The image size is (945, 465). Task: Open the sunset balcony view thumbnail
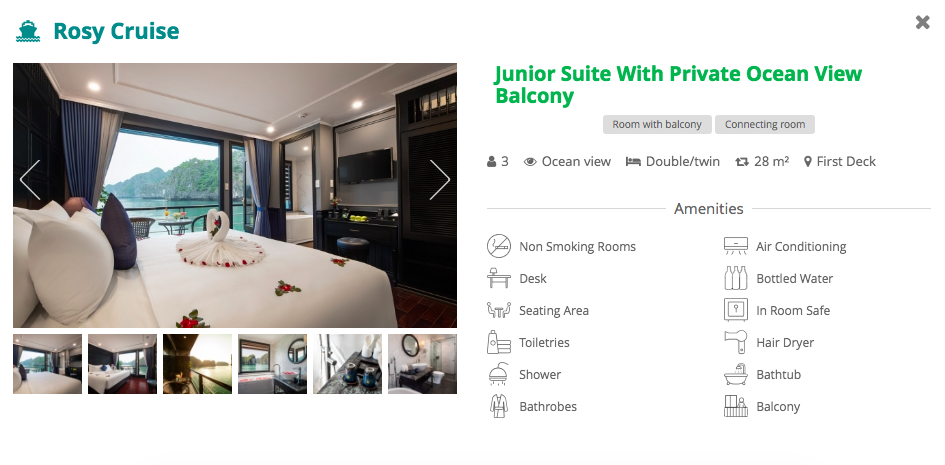click(197, 364)
